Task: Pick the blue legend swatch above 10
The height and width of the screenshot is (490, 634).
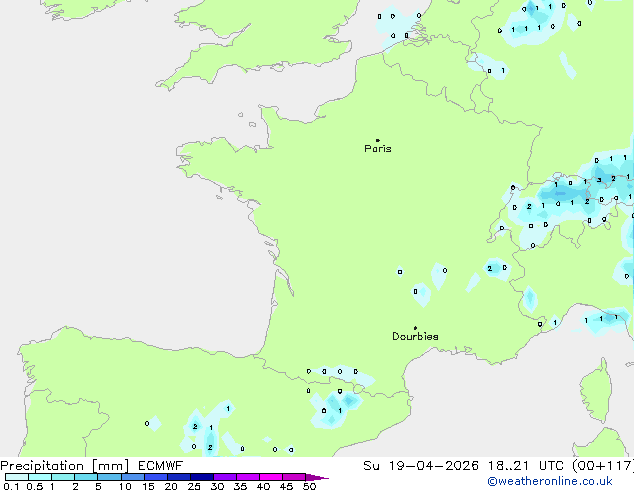Action: click(x=132, y=477)
